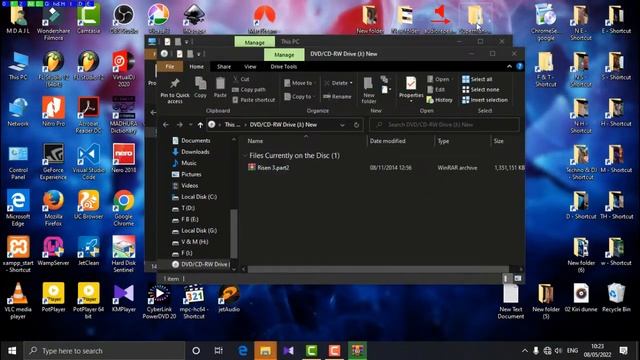
Task: Switch to the Drive Tools tab
Action: tap(284, 67)
